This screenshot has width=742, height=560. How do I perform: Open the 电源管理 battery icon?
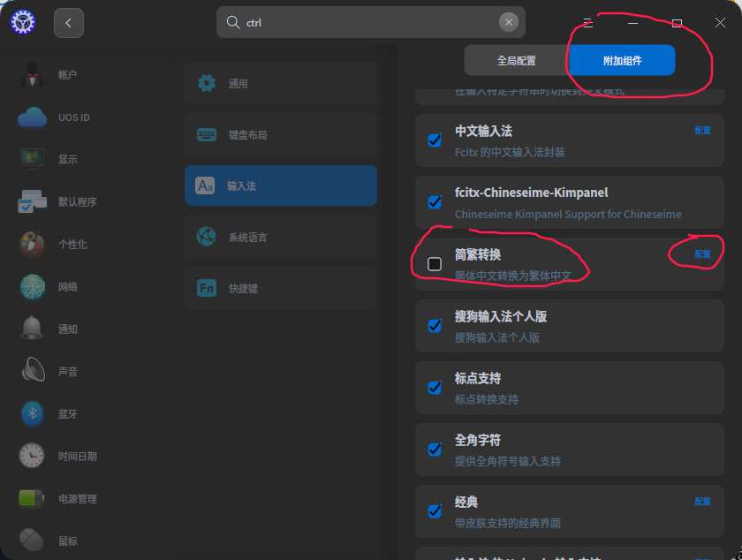pos(32,498)
